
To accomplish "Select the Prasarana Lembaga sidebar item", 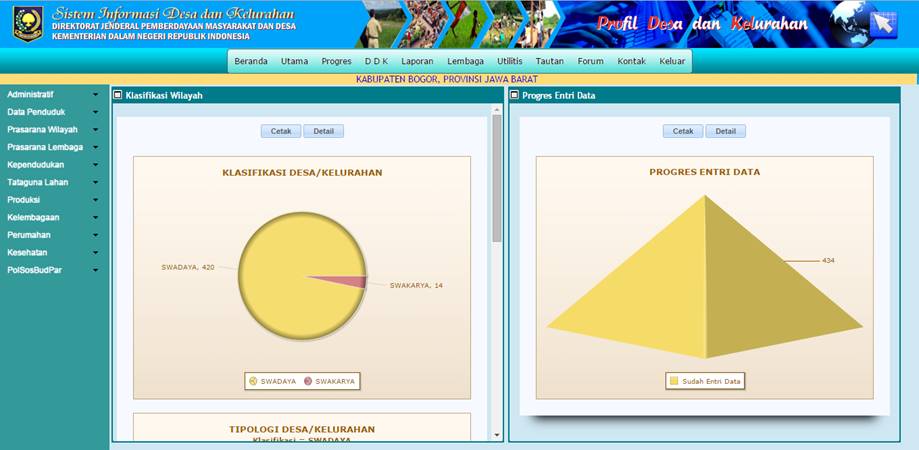I will point(45,147).
